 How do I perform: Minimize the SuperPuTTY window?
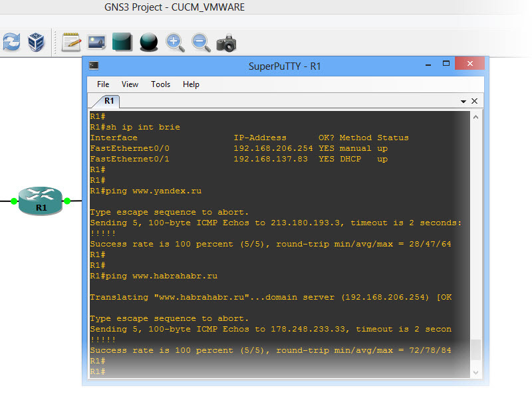428,64
